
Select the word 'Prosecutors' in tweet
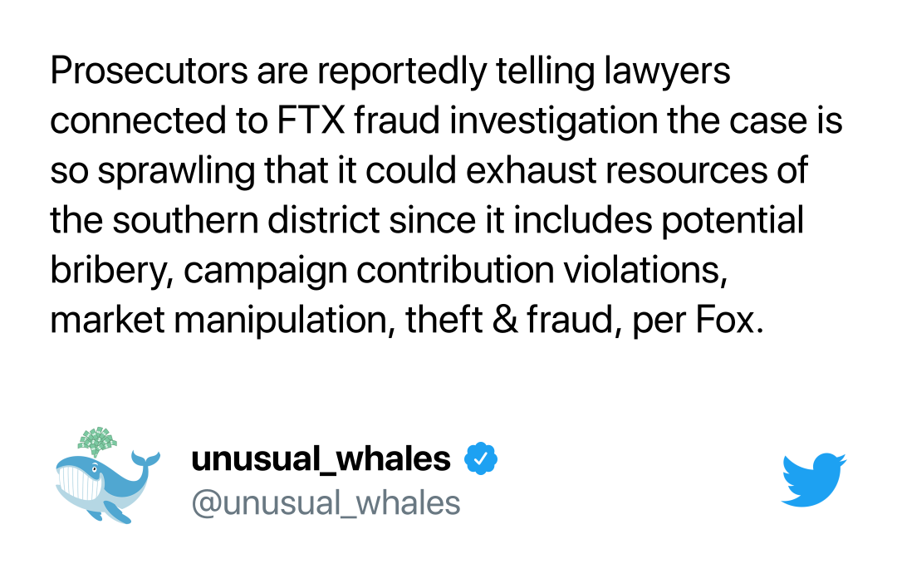click(149, 71)
